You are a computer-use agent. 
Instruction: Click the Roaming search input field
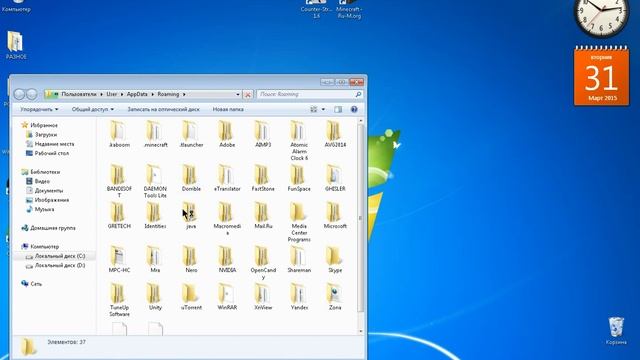click(x=306, y=94)
